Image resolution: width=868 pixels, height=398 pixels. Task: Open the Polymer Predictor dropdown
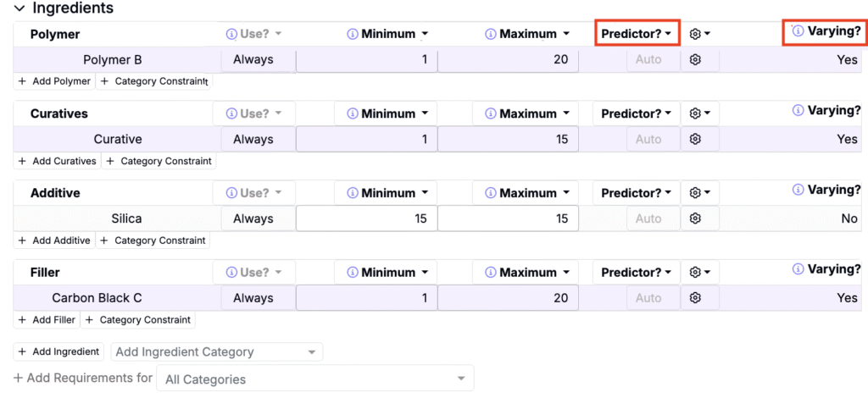click(x=637, y=34)
